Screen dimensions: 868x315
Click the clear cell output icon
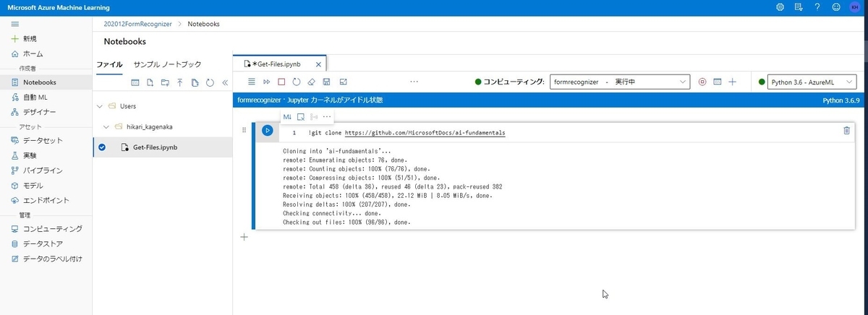(301, 116)
